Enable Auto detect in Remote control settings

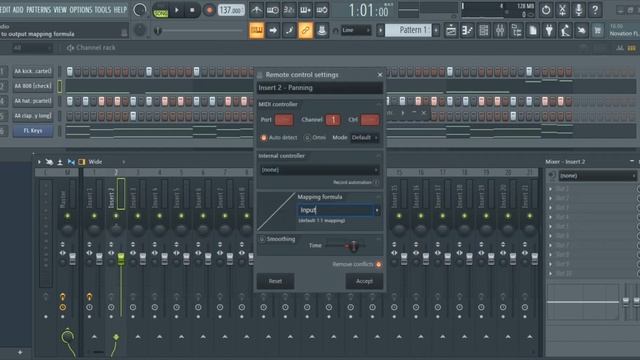point(264,138)
